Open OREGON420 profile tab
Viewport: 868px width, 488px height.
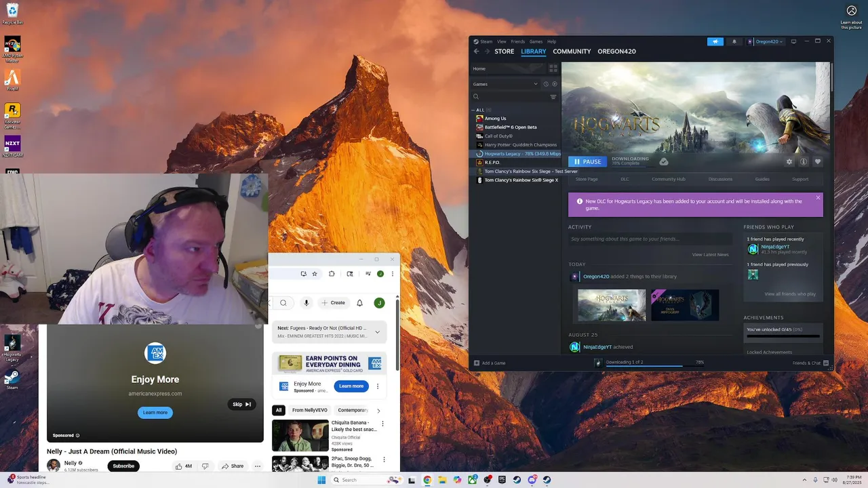616,52
